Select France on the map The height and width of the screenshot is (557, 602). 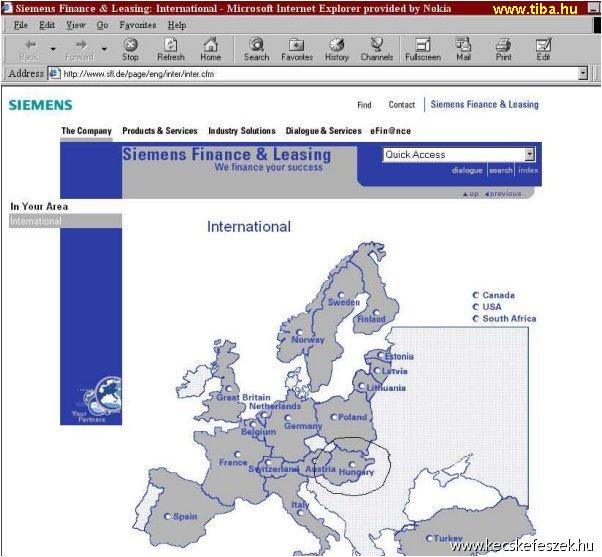coord(238,454)
